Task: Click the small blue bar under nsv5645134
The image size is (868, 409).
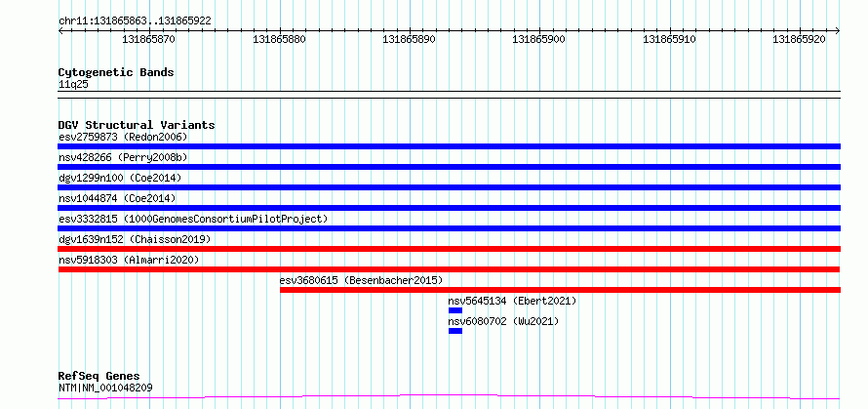Action: coord(455,310)
